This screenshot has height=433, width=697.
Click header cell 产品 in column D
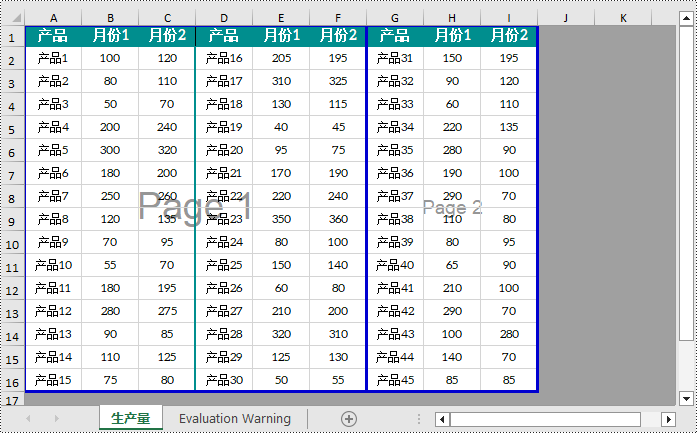(x=224, y=36)
